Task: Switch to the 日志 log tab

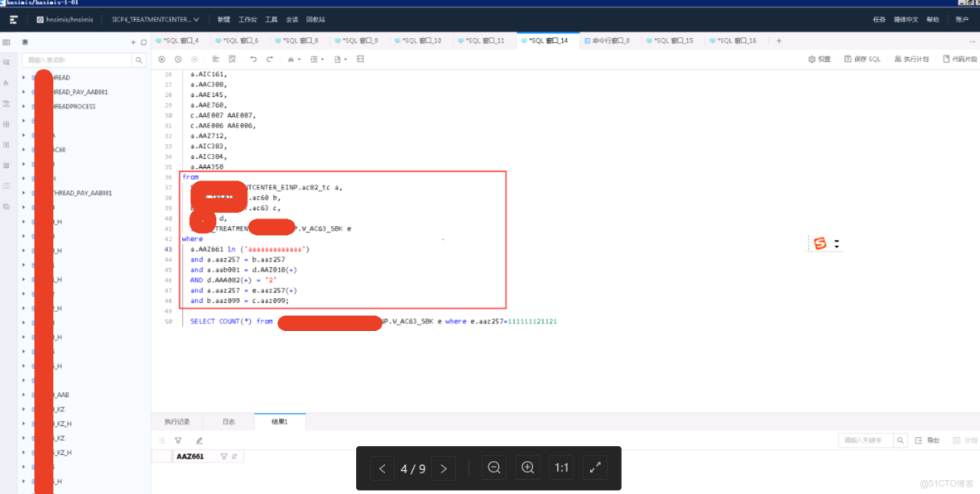Action: (x=228, y=421)
